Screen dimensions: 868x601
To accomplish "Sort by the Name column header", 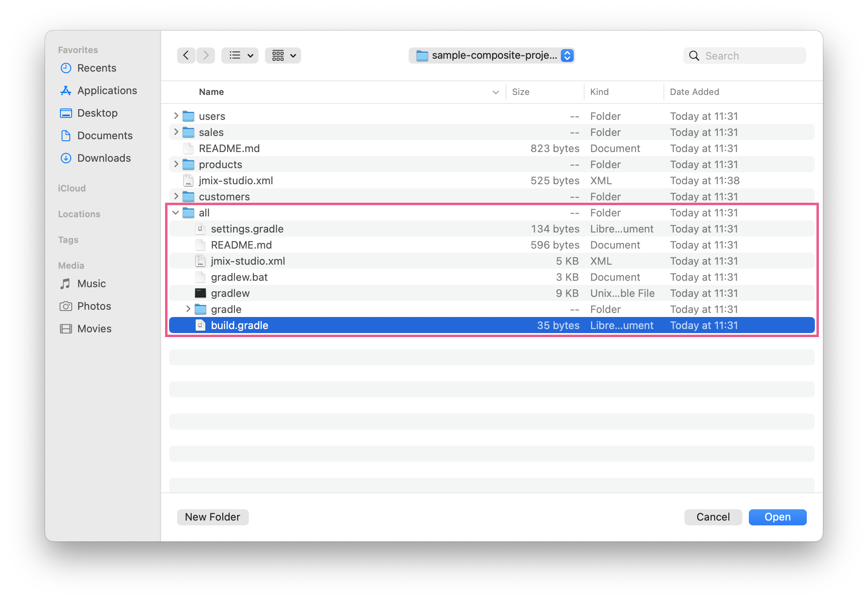I will tap(211, 92).
